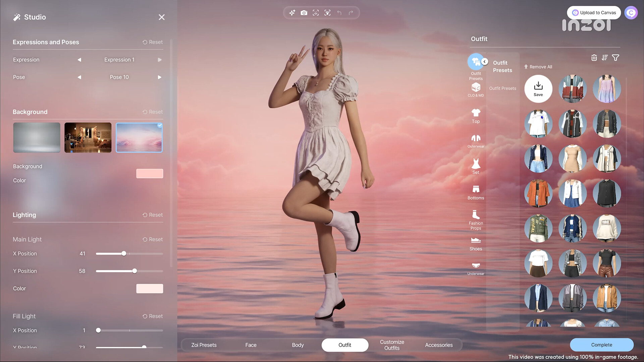
Task: Click the sort order icon in Outfit
Action: pyautogui.click(x=605, y=57)
